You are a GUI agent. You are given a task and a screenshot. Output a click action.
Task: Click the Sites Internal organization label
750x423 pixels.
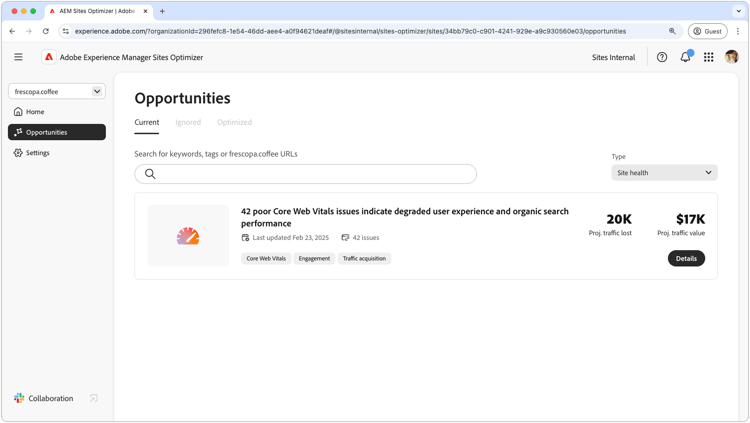(613, 57)
